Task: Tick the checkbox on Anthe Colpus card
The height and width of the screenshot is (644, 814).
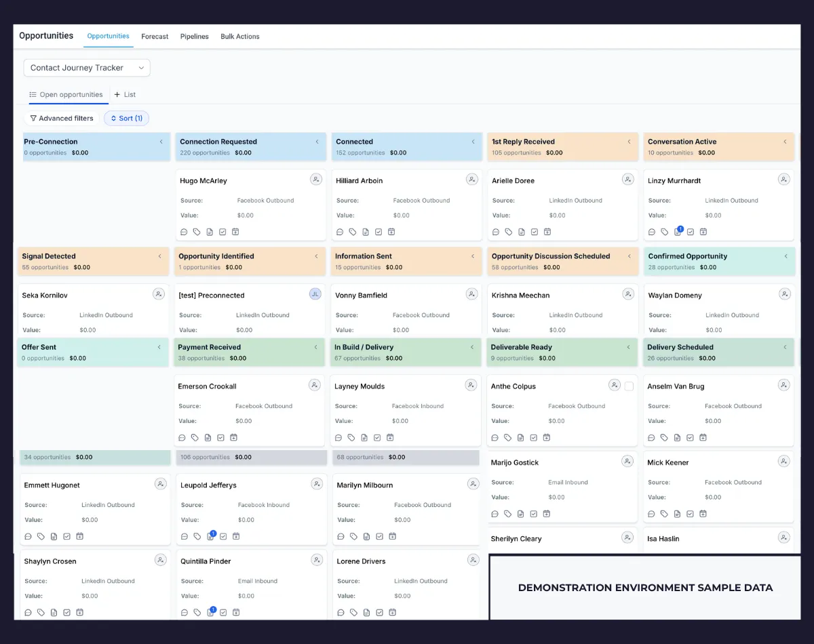Action: coord(629,386)
